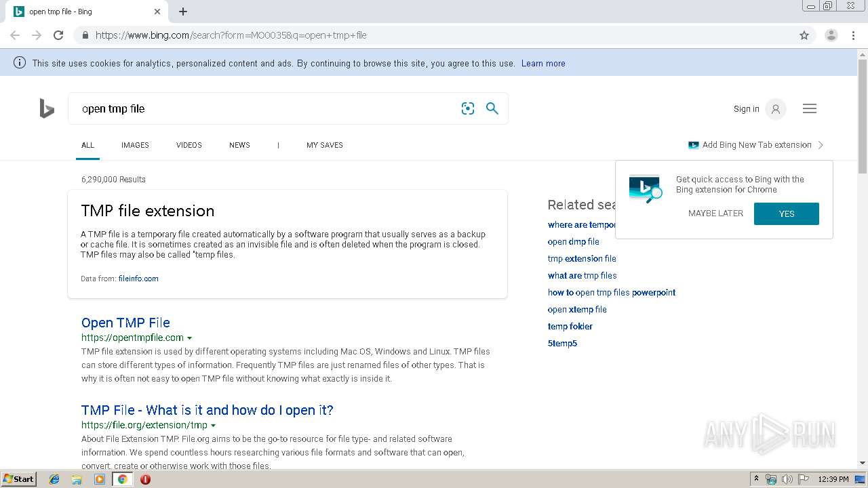This screenshot has height=488, width=868.
Task: Open Opera browser from taskbar
Action: pyautogui.click(x=145, y=479)
